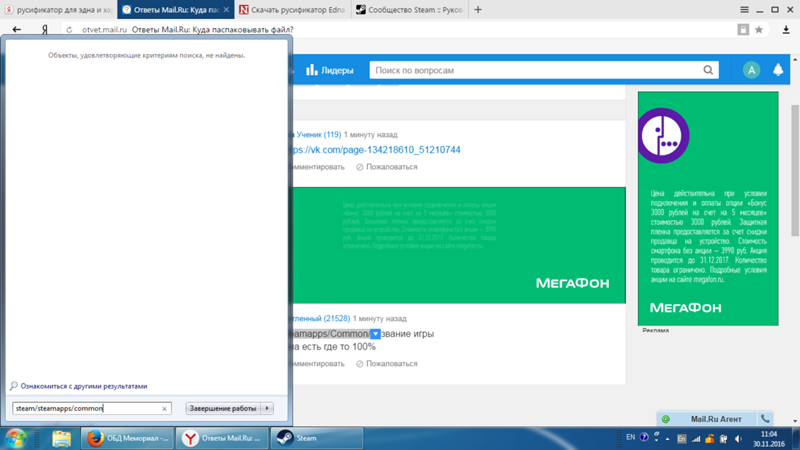800x450 pixels.
Task: Open the browser downloads arrow
Action: [x=786, y=30]
